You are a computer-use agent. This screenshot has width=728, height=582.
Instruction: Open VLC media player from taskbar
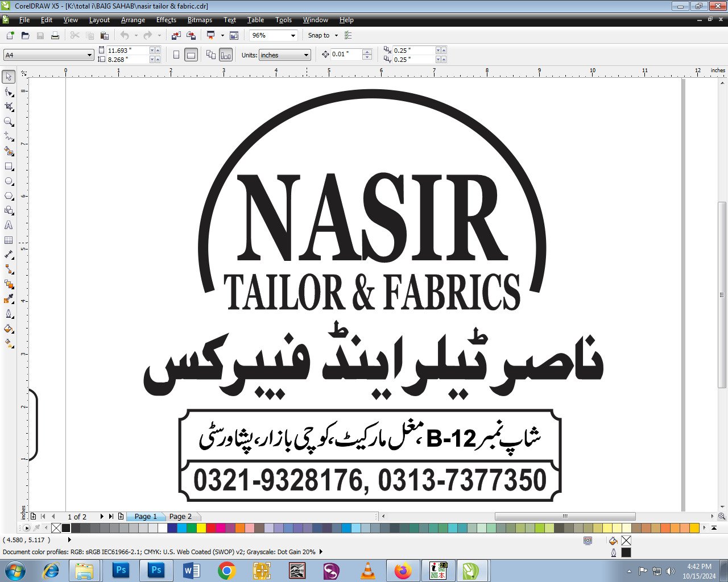pos(368,570)
